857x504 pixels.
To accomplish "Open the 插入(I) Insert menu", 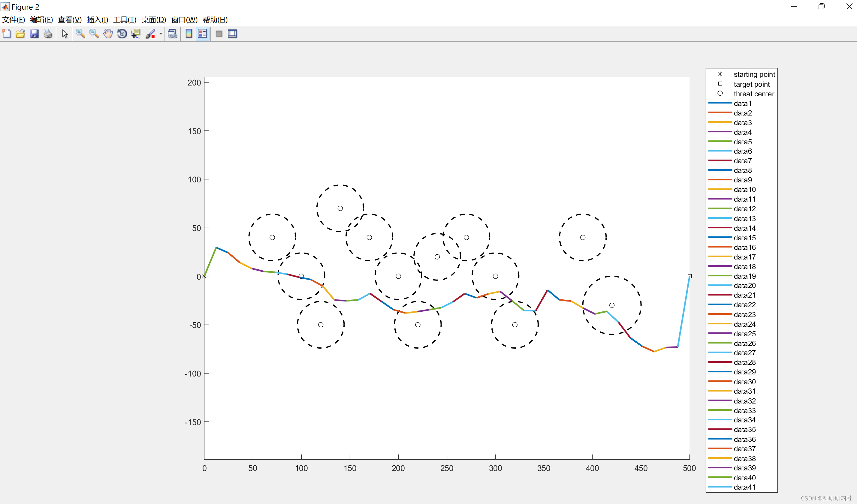I will pyautogui.click(x=97, y=20).
